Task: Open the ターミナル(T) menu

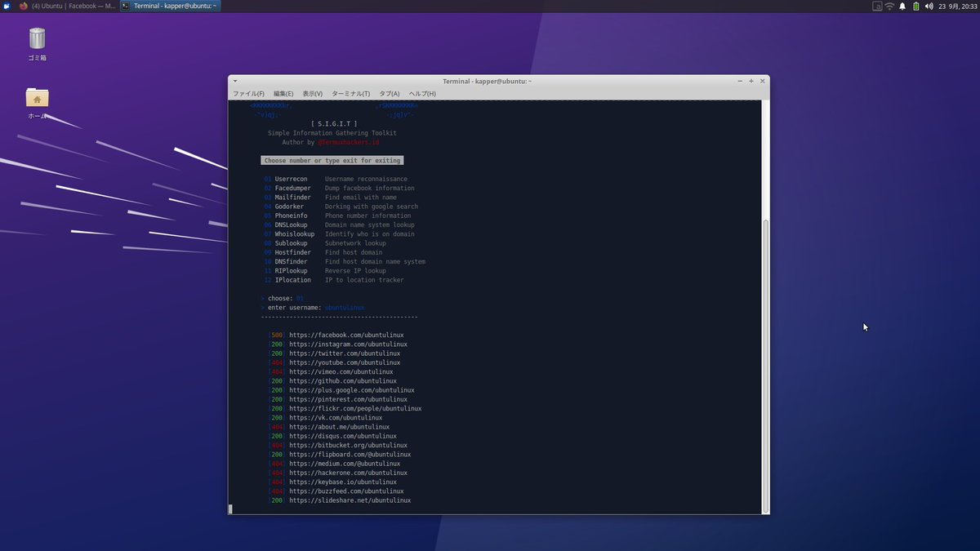Action: 349,93
